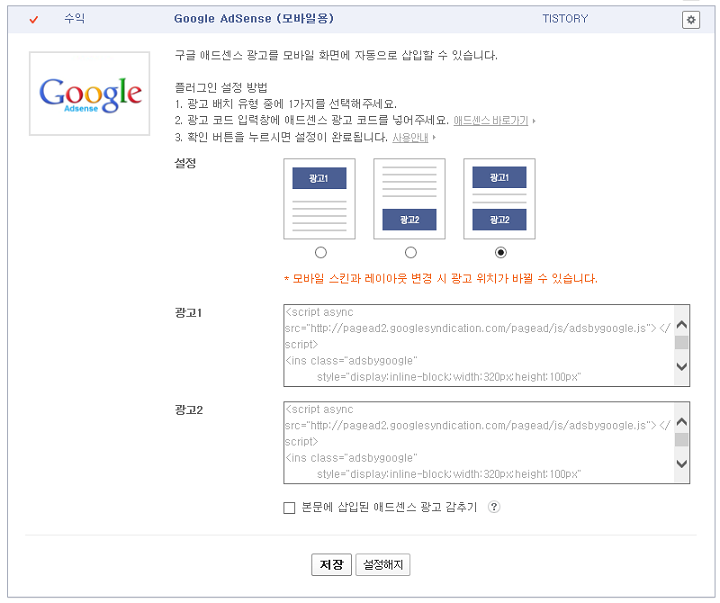Click the red checkmark next to 수익

[34, 20]
